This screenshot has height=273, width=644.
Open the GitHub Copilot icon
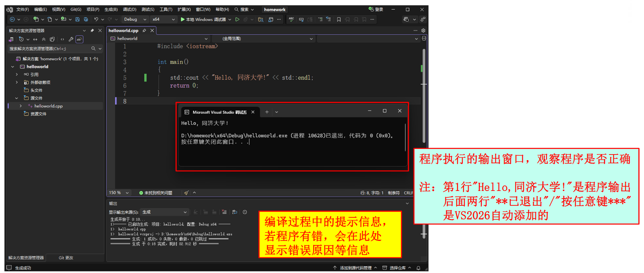[x=406, y=19]
